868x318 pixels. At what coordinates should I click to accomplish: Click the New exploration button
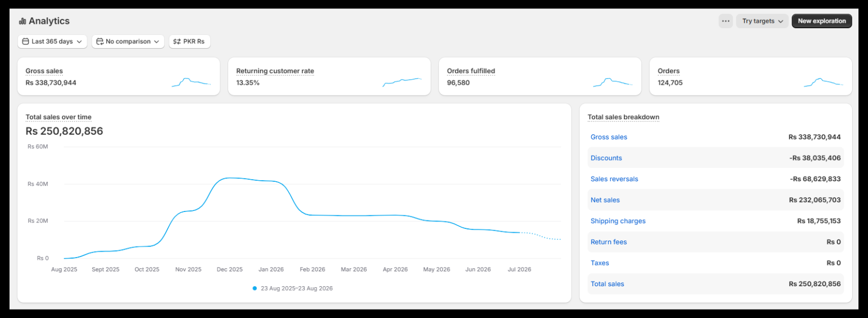(821, 21)
